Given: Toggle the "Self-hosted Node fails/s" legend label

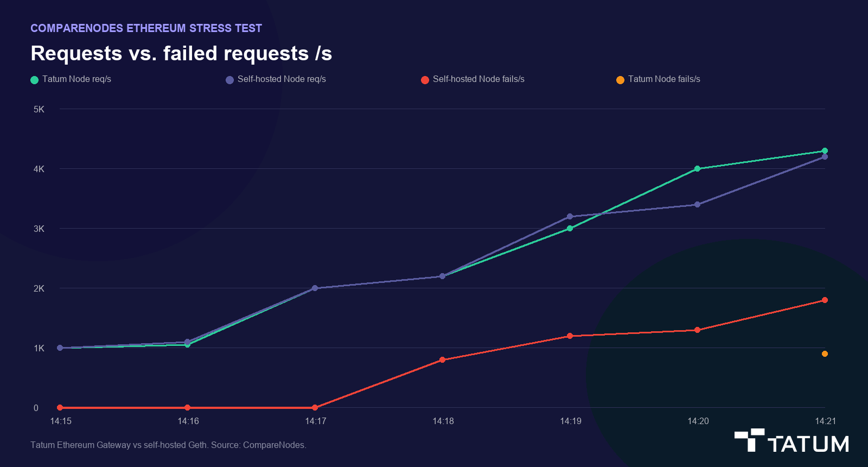Looking at the screenshot, I should pyautogui.click(x=478, y=79).
